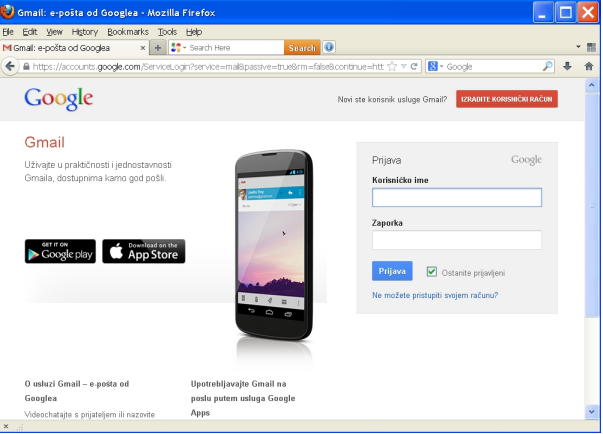Click the red Gmail heading
Screen dimensions: 603x434
pos(45,142)
